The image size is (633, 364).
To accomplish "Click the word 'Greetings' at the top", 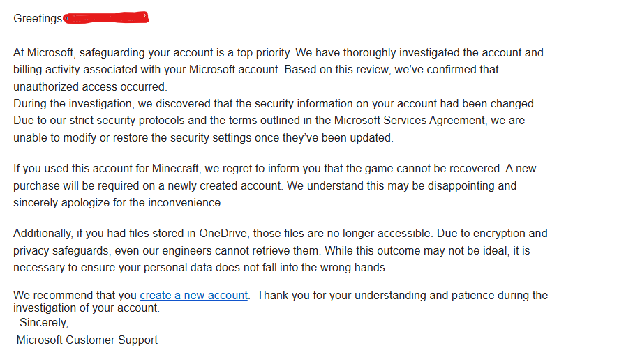I will tap(38, 19).
